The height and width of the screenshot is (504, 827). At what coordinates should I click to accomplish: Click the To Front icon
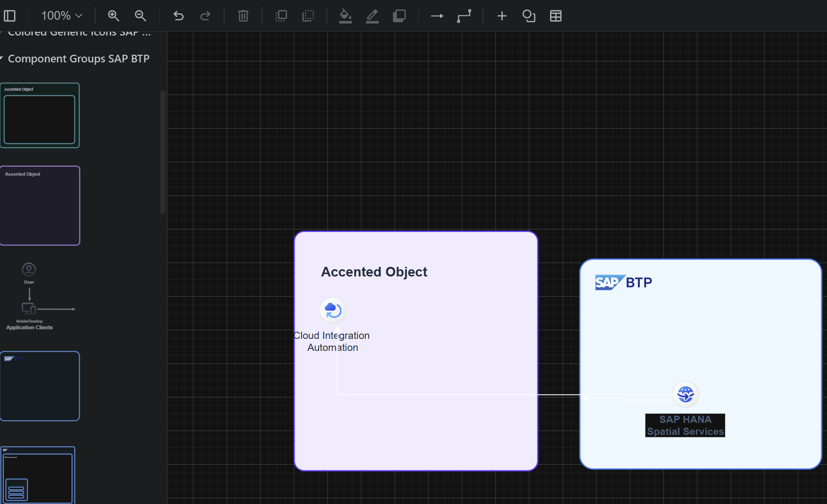[281, 16]
